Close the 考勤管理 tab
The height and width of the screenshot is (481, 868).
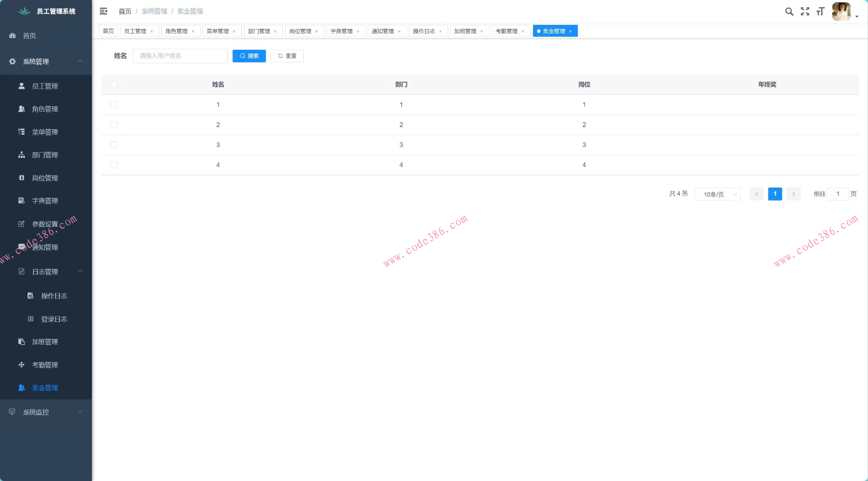point(523,31)
